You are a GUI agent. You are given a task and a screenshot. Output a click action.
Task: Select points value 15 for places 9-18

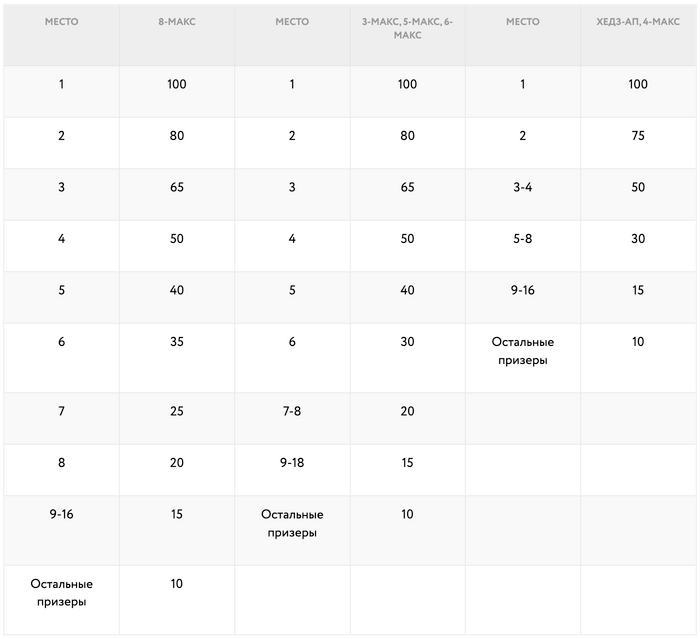[407, 463]
